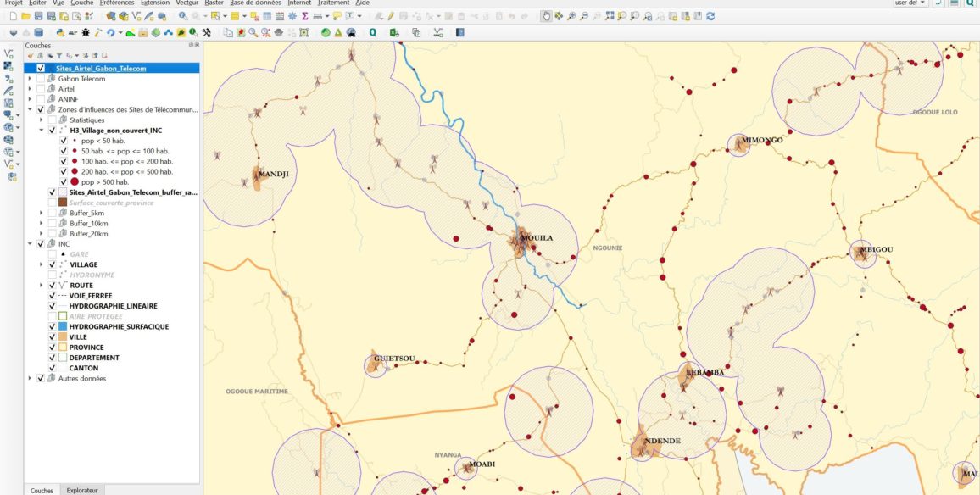This screenshot has width=980, height=495.
Task: Expand the Autres données group
Action: tap(30, 378)
